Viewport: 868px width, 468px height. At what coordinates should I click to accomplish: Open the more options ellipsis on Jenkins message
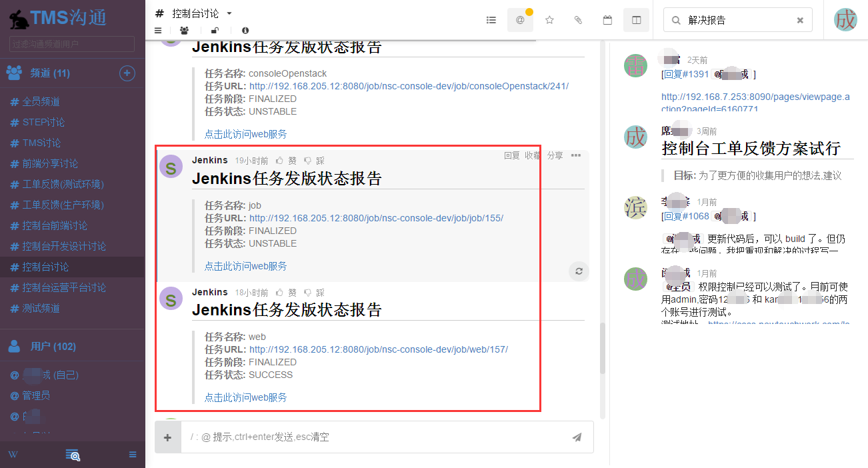576,155
